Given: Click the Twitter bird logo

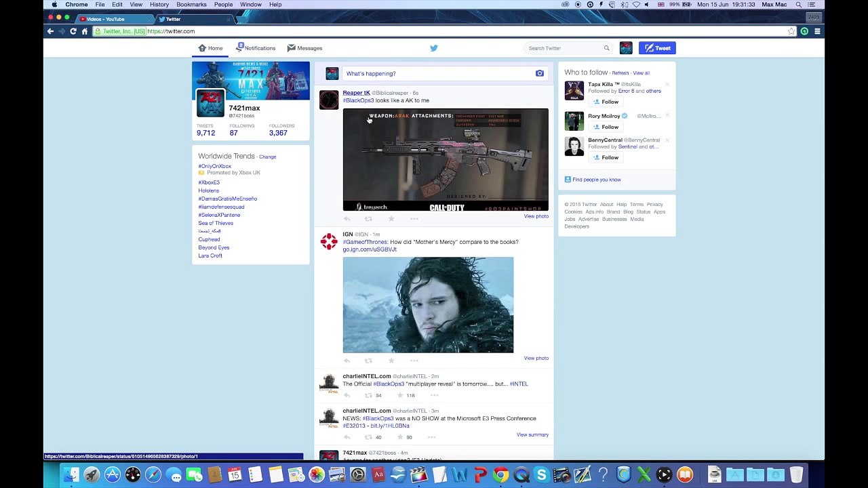Looking at the screenshot, I should tap(434, 48).
